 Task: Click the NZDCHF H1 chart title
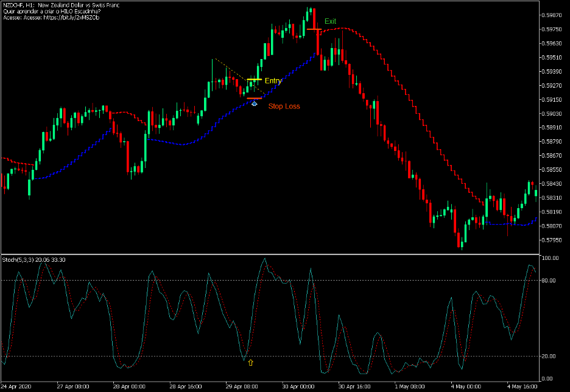coord(61,4)
